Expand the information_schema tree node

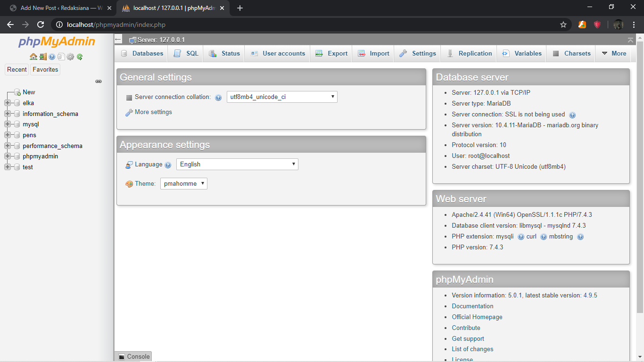point(7,114)
